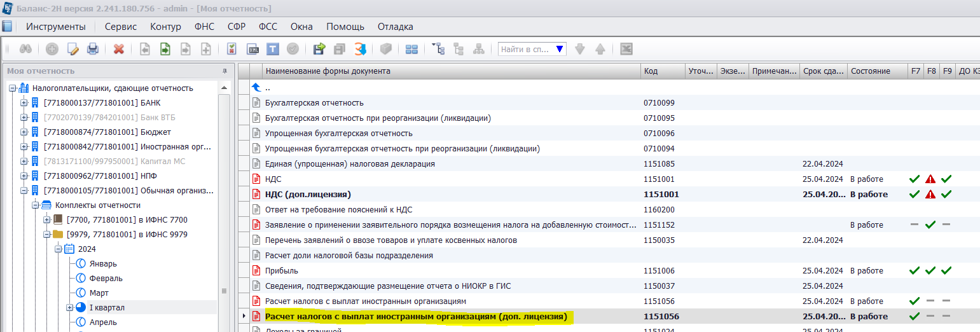
Task: Click the 'Примечан...' column header
Action: pyautogui.click(x=774, y=71)
